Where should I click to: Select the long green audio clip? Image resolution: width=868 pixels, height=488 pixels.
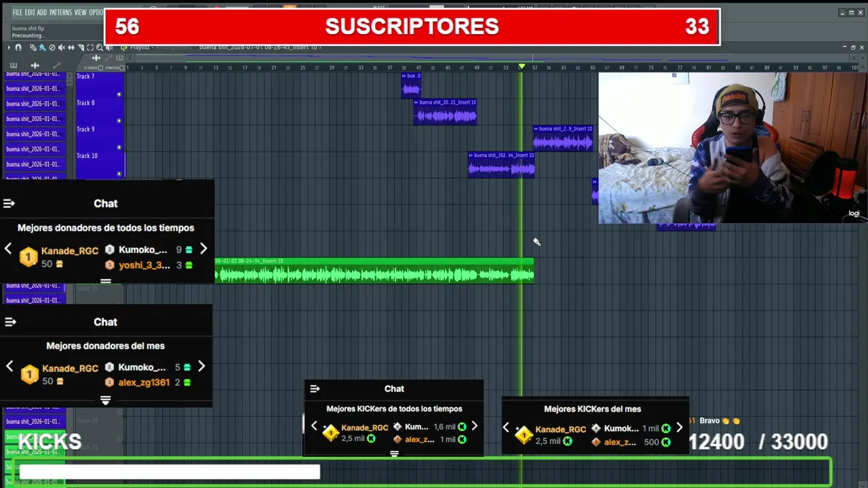click(x=374, y=270)
